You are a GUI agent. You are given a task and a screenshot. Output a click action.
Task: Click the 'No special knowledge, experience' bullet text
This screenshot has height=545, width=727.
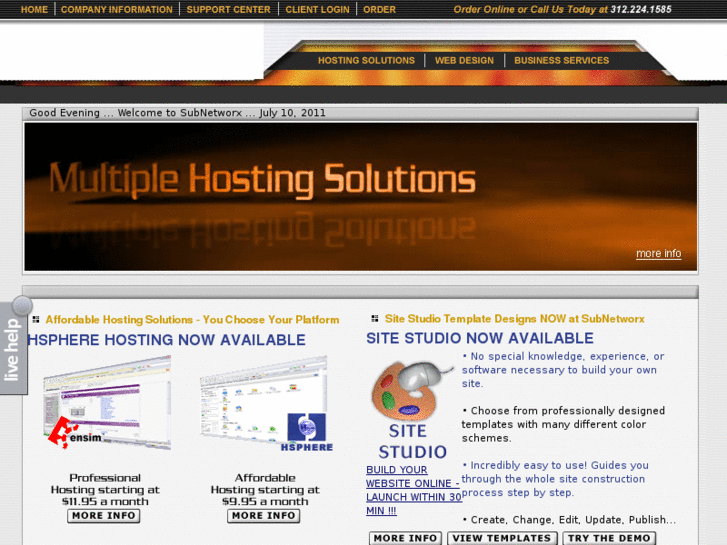point(563,370)
